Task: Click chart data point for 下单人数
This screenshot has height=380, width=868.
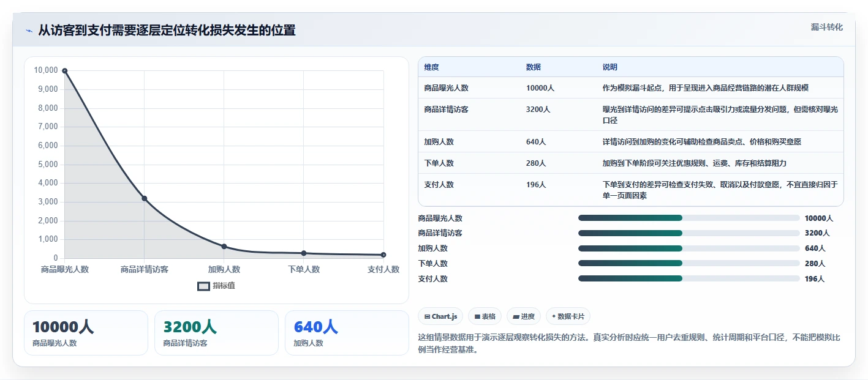Action: tap(304, 253)
